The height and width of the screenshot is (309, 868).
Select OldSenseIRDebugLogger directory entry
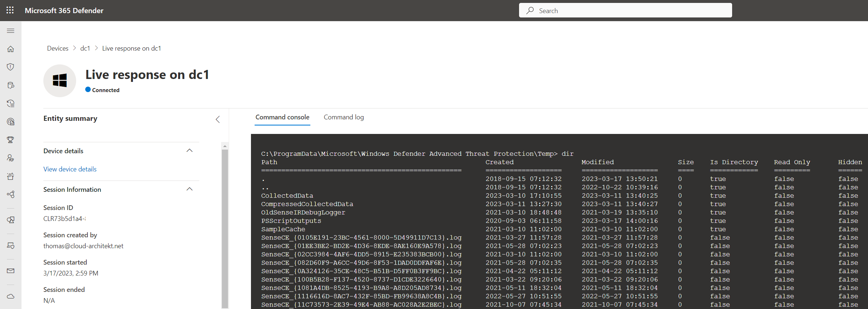(303, 212)
